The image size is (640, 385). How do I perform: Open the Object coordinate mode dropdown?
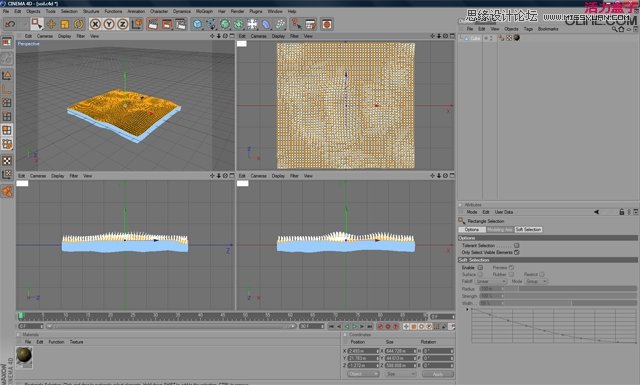364,374
